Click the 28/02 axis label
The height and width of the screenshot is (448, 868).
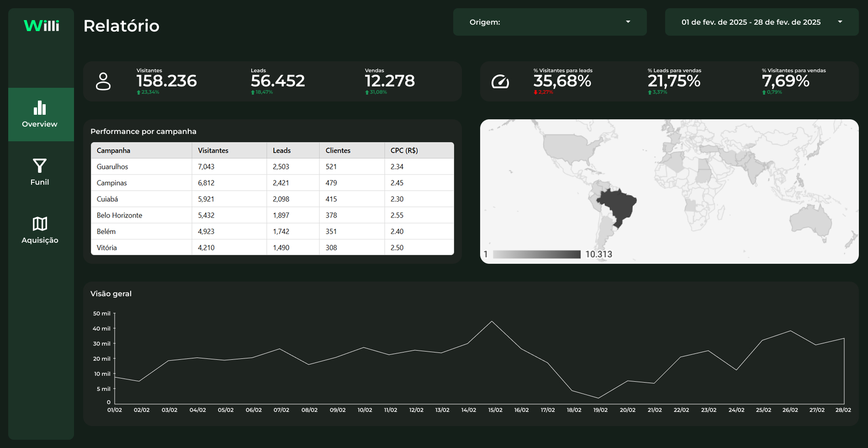coord(843,410)
